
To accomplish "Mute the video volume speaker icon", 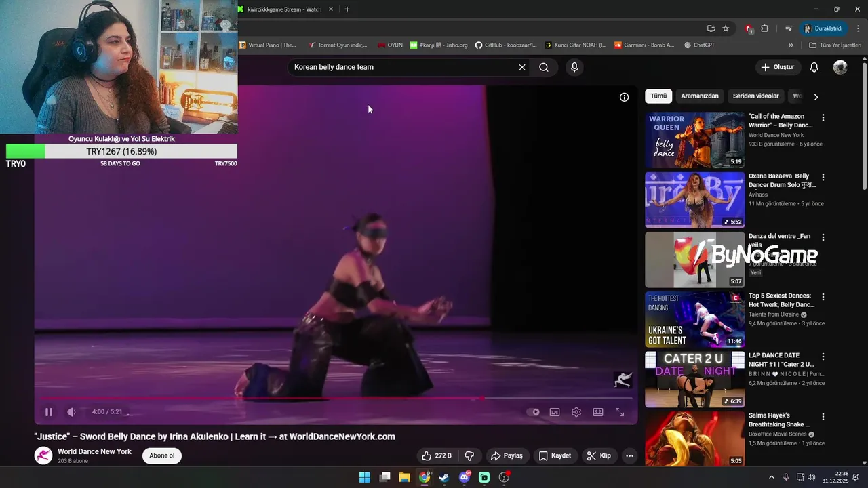I will [x=71, y=412].
